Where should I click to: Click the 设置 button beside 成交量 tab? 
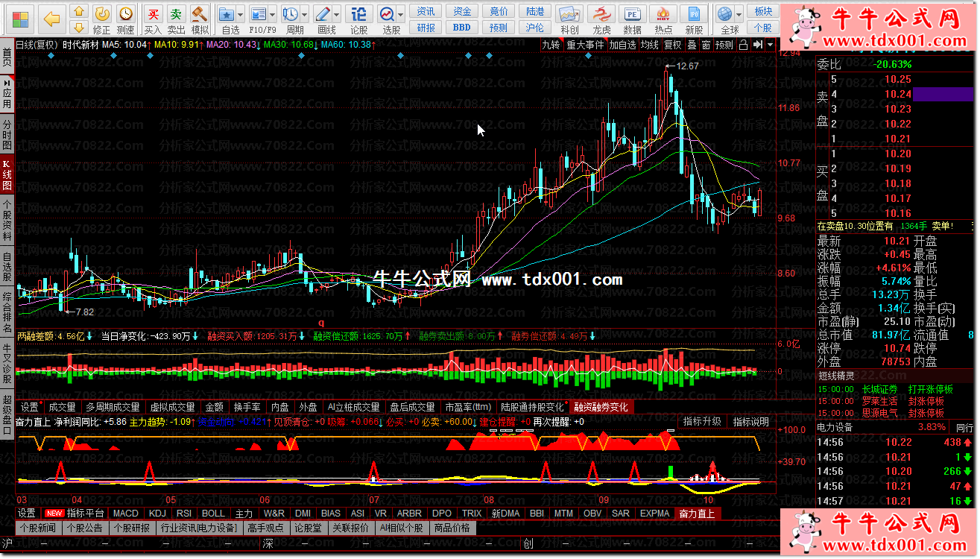29,408
